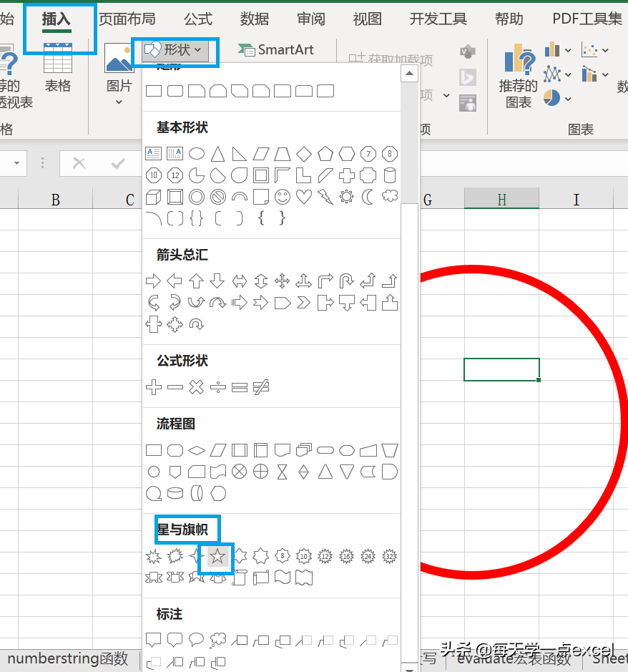
Task: Insert a SmartArt graphic
Action: point(276,49)
